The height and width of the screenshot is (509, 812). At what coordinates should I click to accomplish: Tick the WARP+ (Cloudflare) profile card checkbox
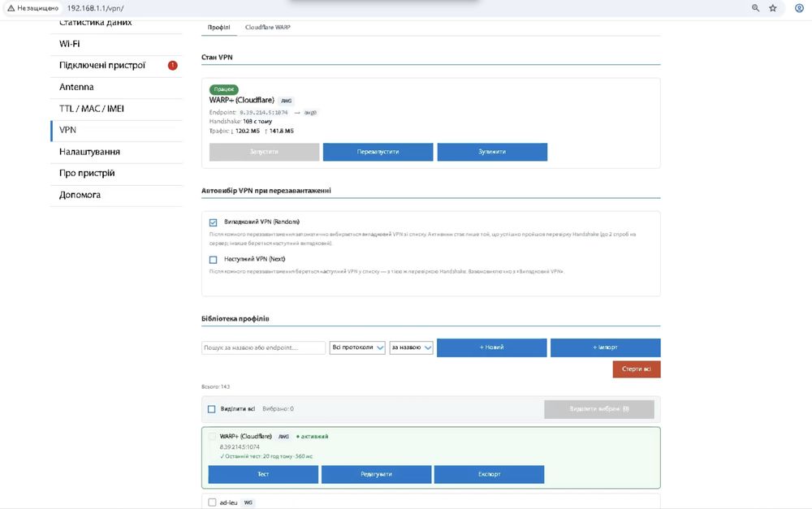(x=212, y=437)
